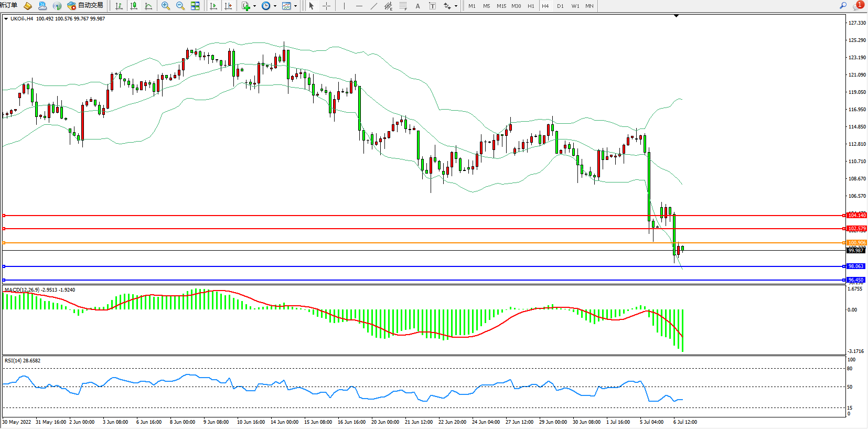Screen dimensions: 868x429
Task: Open the periodicity clock dropdown arrow
Action: pyautogui.click(x=275, y=6)
